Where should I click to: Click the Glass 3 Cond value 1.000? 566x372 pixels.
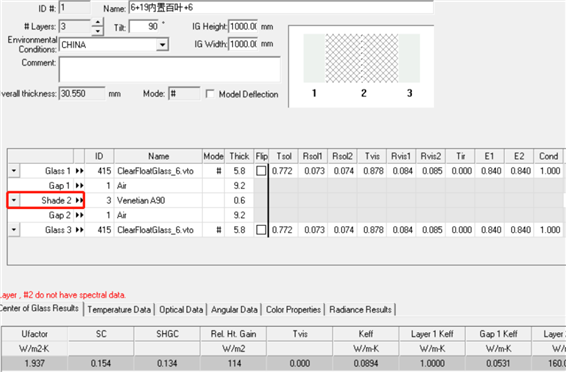[550, 230]
